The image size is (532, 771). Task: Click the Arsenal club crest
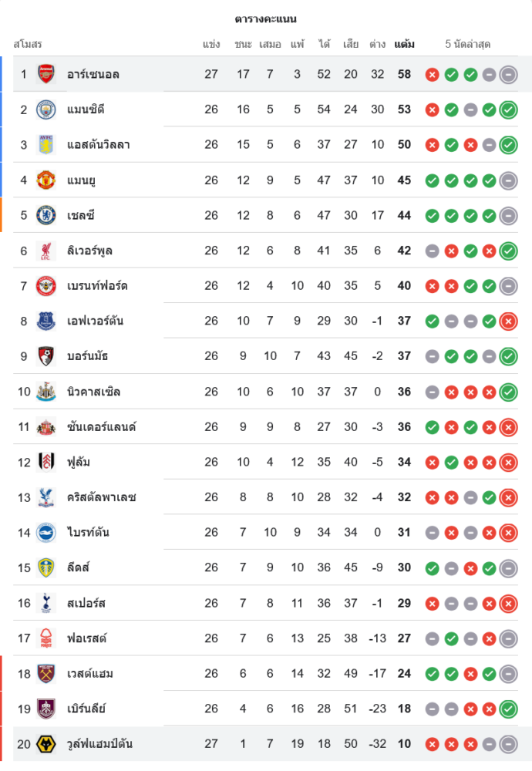(x=46, y=74)
